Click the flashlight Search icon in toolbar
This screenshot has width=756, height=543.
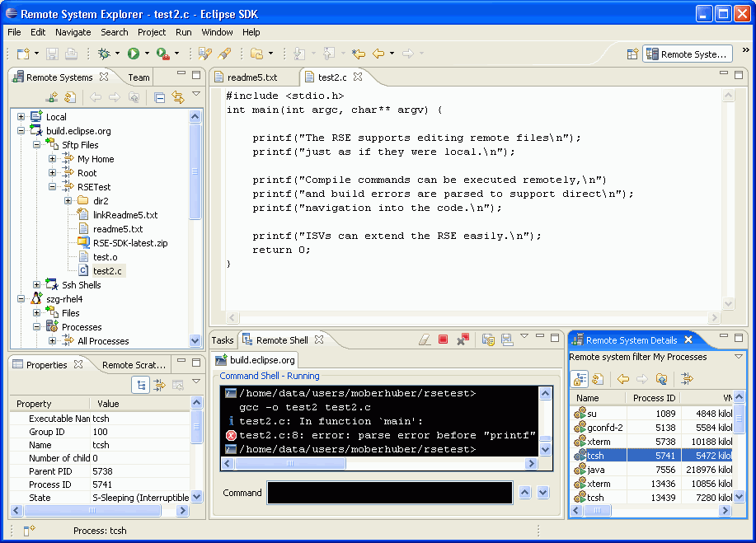tap(224, 54)
